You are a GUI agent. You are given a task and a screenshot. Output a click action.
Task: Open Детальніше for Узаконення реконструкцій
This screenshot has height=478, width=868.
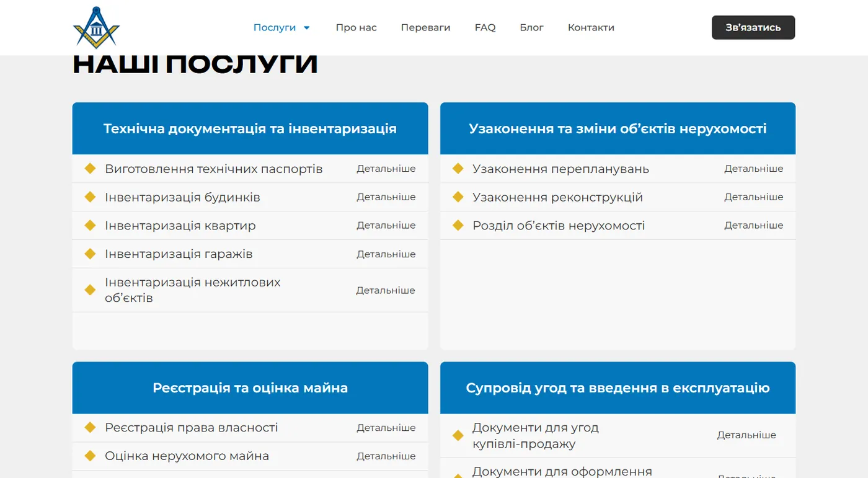point(754,197)
